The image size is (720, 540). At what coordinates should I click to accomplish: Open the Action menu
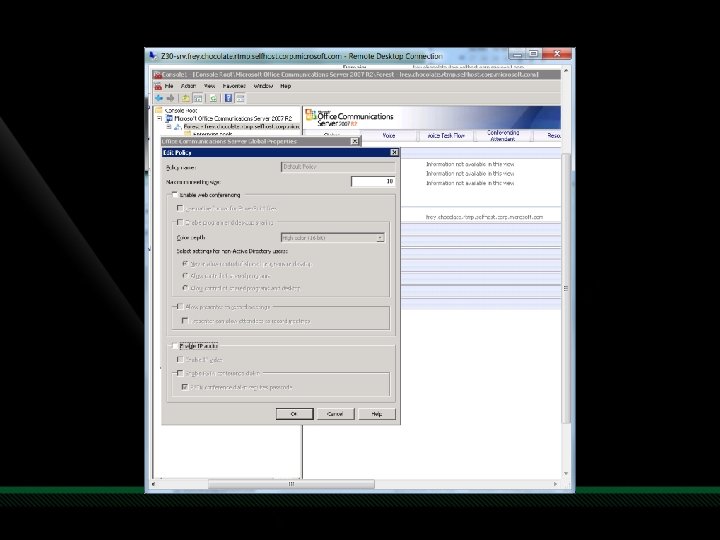188,86
